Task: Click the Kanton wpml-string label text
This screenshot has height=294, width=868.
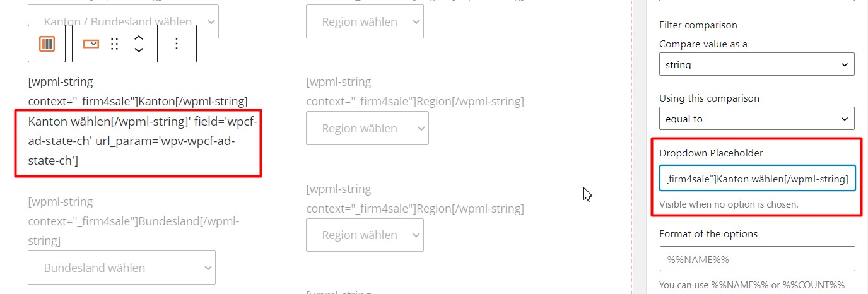Action: tap(138, 91)
